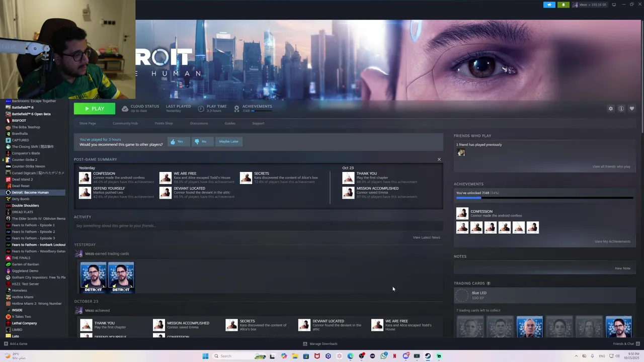Open File Explorer from the taskbar
The width and height of the screenshot is (644, 362).
coord(295,356)
